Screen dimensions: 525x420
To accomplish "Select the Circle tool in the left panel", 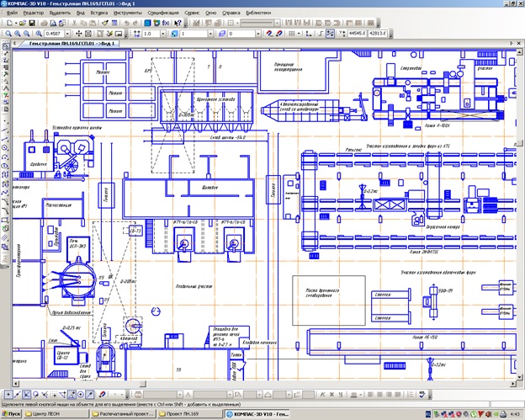I will (5, 147).
